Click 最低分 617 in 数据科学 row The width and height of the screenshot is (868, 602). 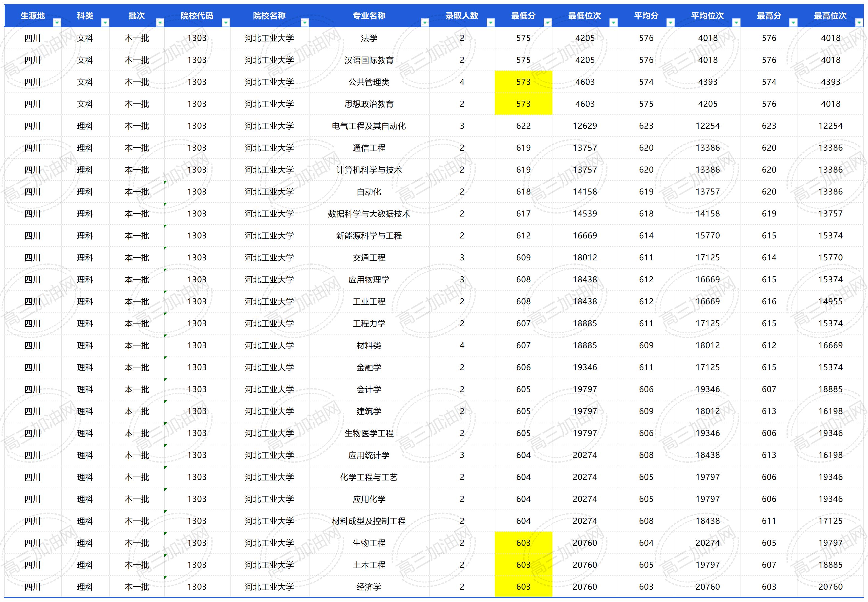pos(523,213)
